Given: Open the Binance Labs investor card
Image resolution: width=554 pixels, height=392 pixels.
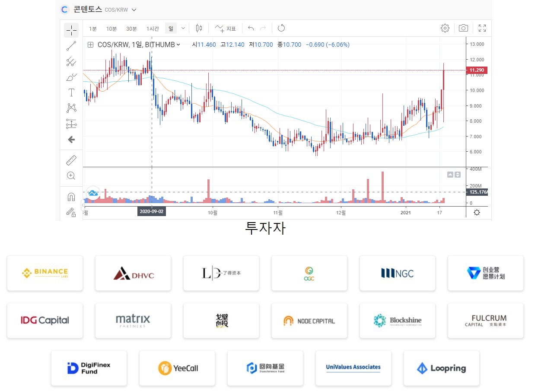Looking at the screenshot, I should click(45, 273).
